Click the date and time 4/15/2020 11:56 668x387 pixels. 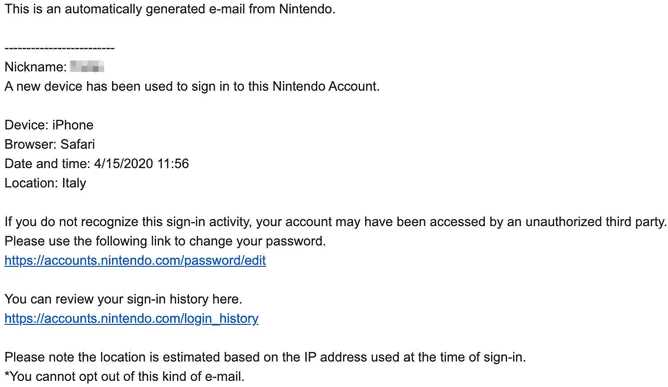(141, 164)
